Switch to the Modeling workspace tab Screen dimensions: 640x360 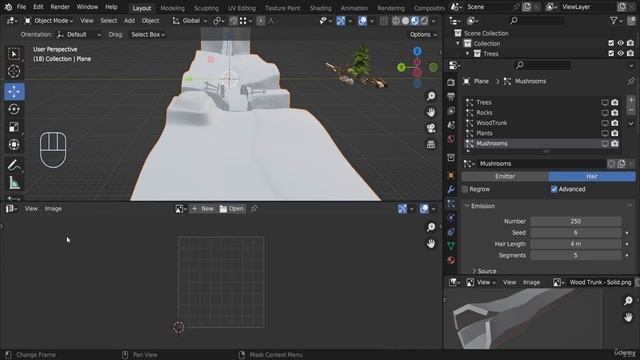172,8
